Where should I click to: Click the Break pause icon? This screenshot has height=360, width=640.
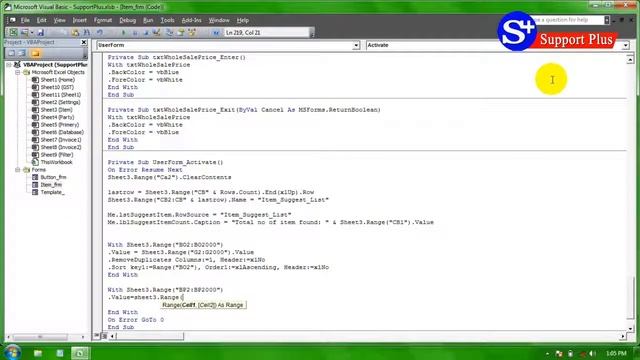tap(135, 33)
